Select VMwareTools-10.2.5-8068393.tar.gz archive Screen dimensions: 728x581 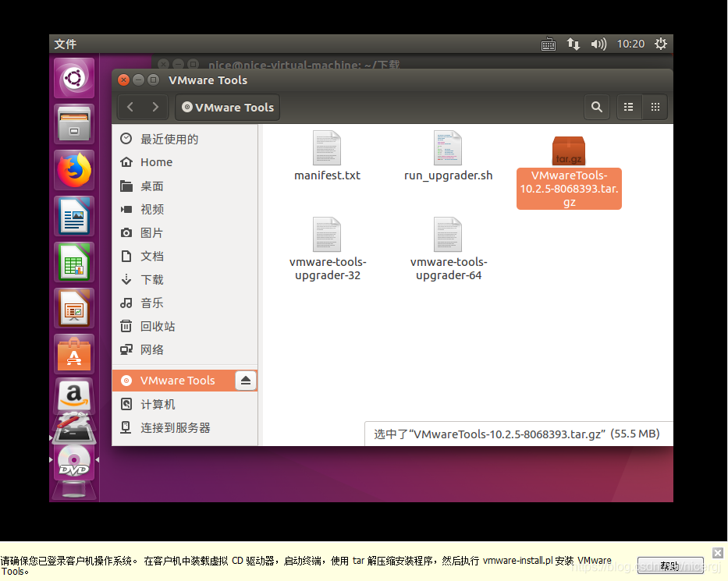pyautogui.click(x=569, y=172)
